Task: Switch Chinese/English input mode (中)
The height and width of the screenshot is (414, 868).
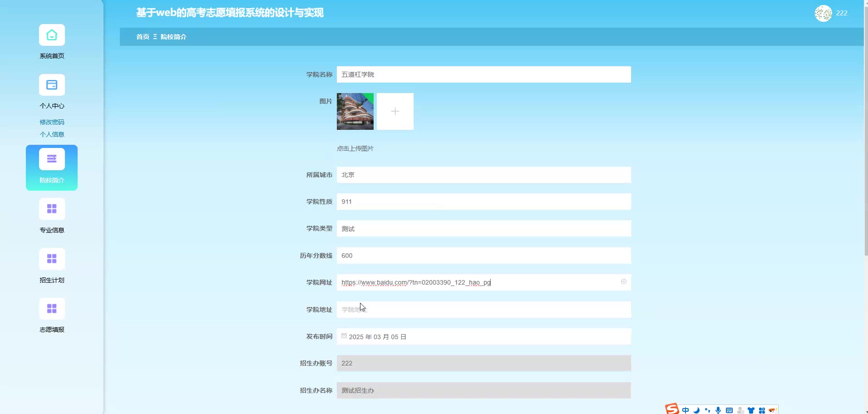Action: click(x=686, y=410)
